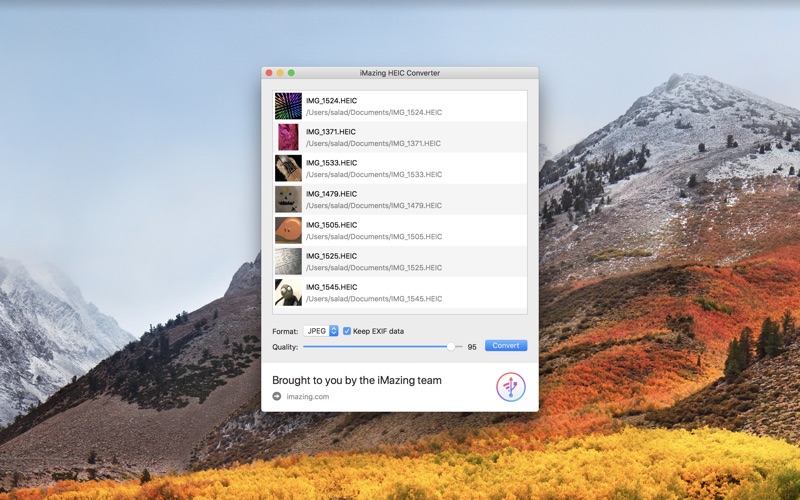This screenshot has width=800, height=500.
Task: Click the Quality slider handle
Action: click(x=451, y=346)
